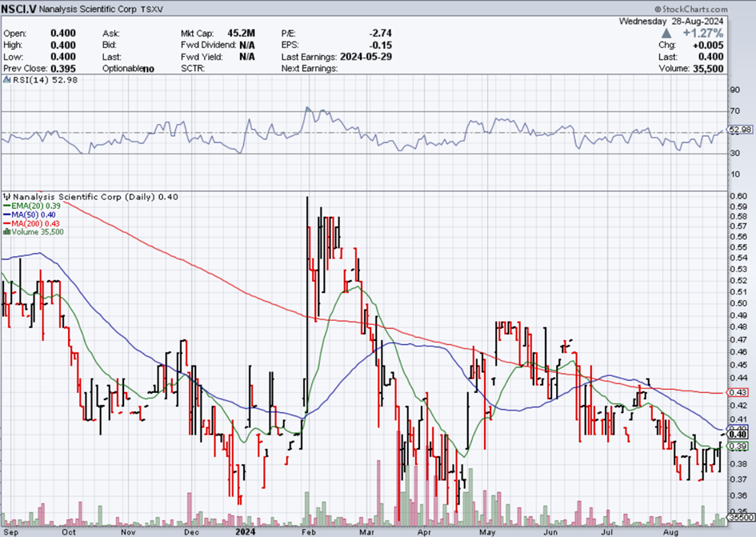Click the 0.50 price axis label
756x537 pixels.
click(x=738, y=303)
